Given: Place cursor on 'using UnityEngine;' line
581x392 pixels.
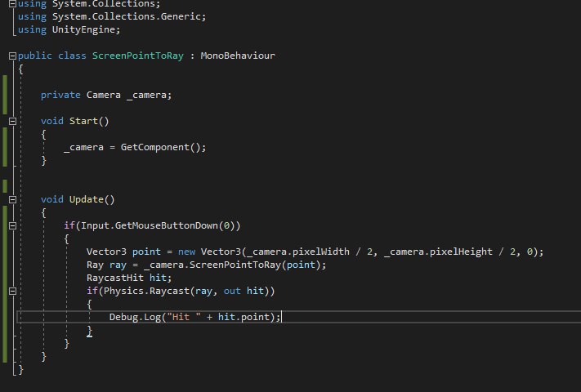Looking at the screenshot, I should tap(69, 29).
